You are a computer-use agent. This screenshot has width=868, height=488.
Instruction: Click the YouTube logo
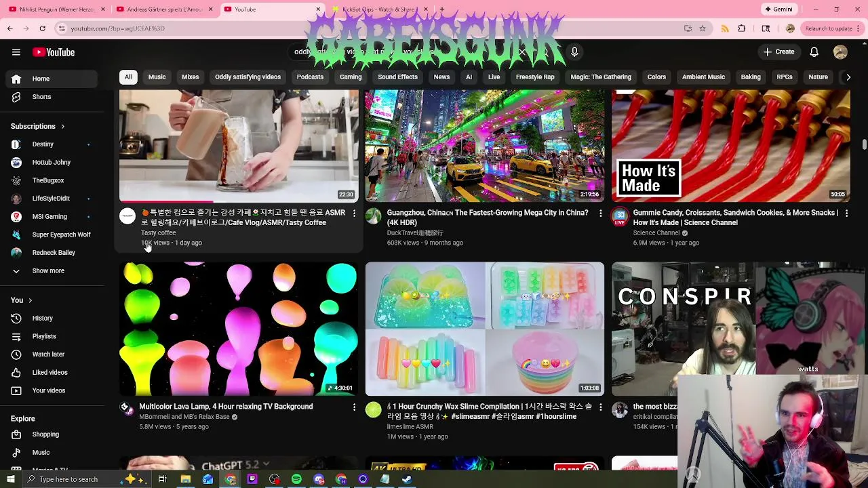(x=53, y=52)
